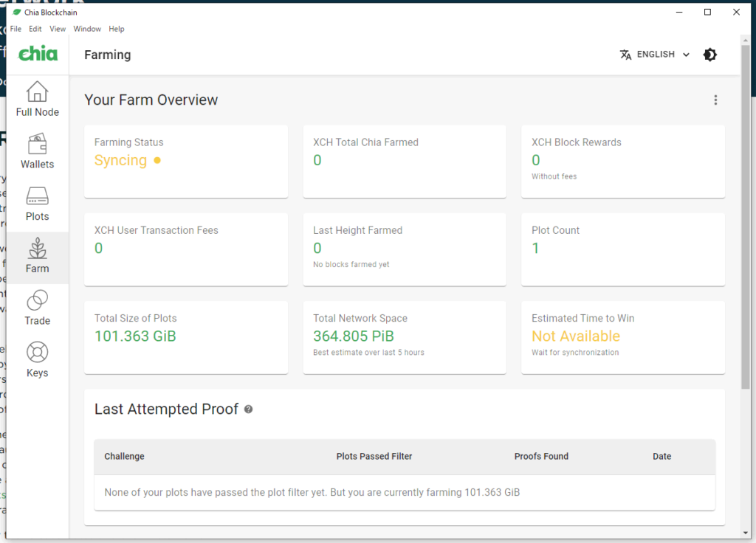Screen dimensions: 756x543
Task: Open the Farm Overview three-dot menu
Action: click(x=715, y=100)
